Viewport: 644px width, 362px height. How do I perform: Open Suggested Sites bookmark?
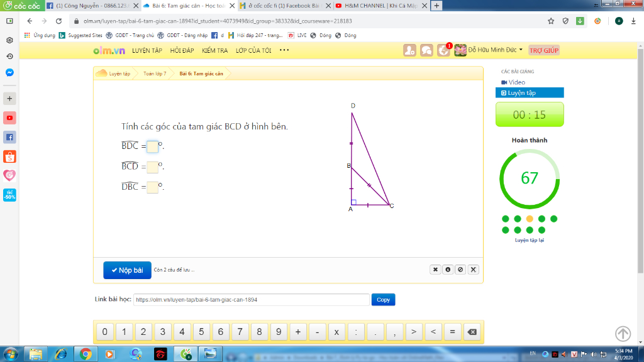[80, 35]
